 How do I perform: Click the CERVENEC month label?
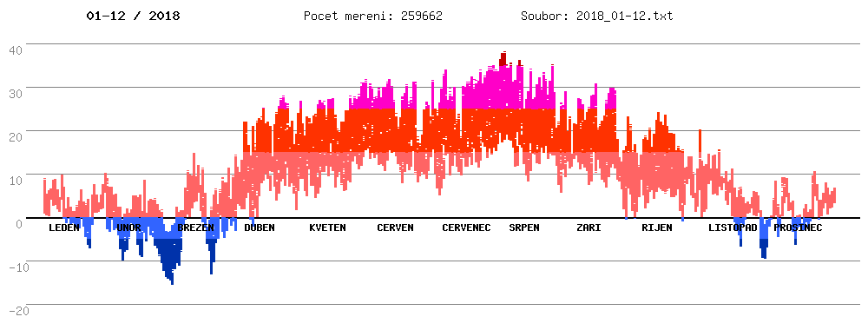[466, 228]
